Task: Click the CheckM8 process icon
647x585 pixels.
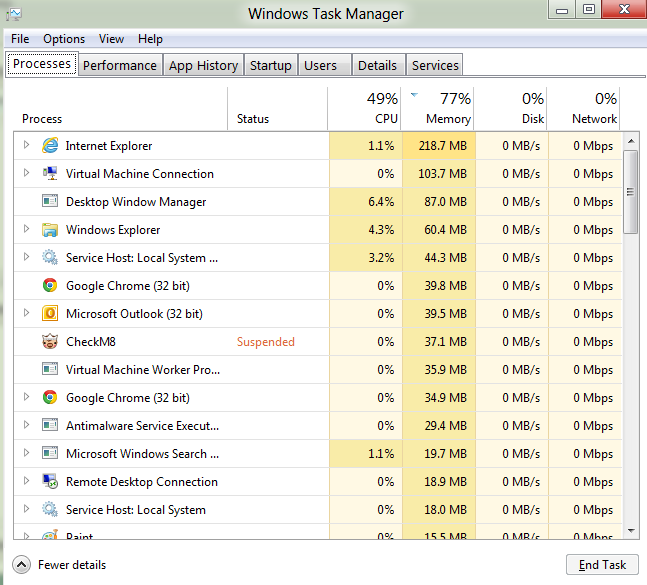Action: tap(50, 342)
